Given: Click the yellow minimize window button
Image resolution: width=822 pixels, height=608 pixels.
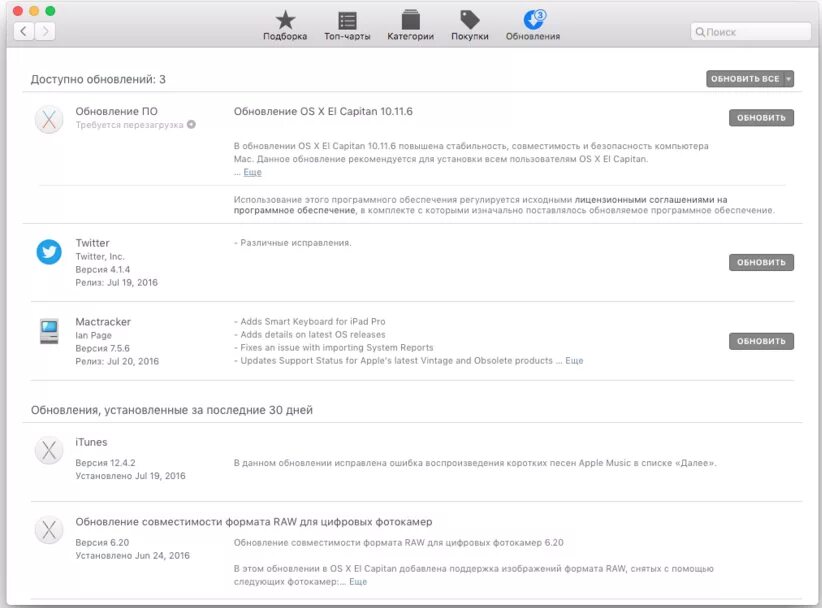Looking at the screenshot, I should (x=34, y=11).
